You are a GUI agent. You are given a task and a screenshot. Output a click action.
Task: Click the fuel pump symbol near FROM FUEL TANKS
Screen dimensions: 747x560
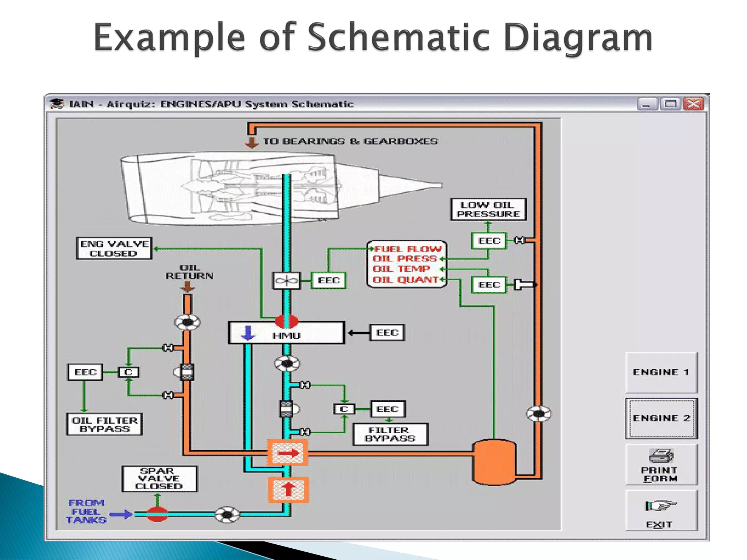pyautogui.click(x=227, y=514)
